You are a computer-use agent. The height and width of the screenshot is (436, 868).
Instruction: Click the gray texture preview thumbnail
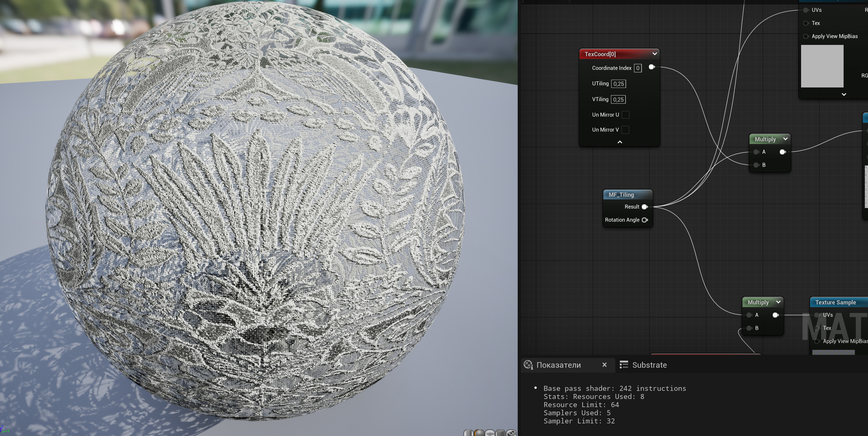coord(822,66)
